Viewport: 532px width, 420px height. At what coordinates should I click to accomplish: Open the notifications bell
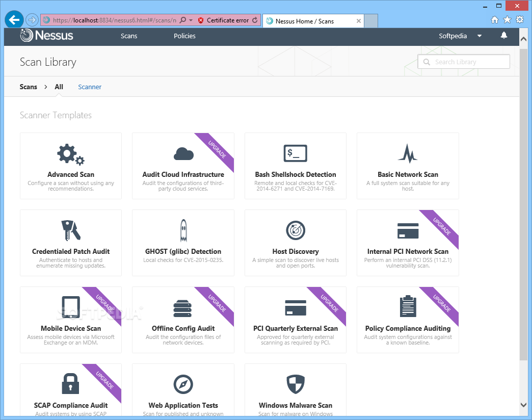pyautogui.click(x=504, y=35)
